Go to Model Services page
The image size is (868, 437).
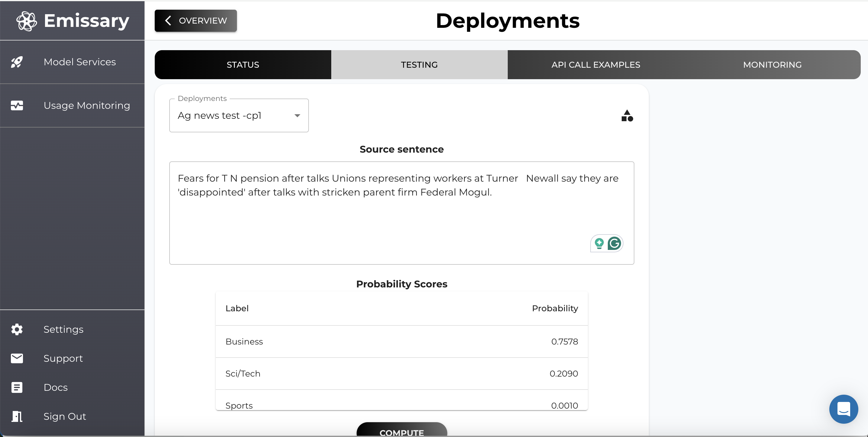[72, 62]
